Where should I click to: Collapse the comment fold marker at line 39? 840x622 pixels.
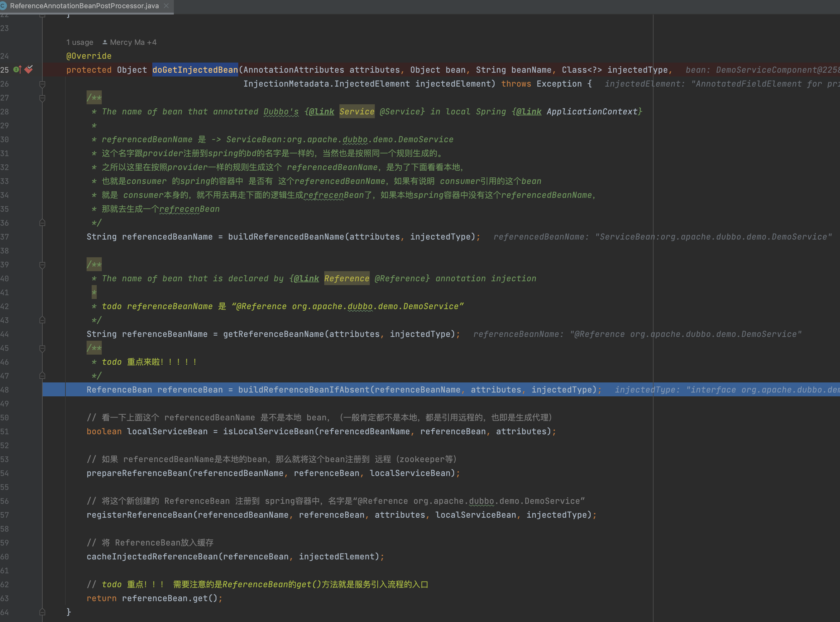point(42,265)
